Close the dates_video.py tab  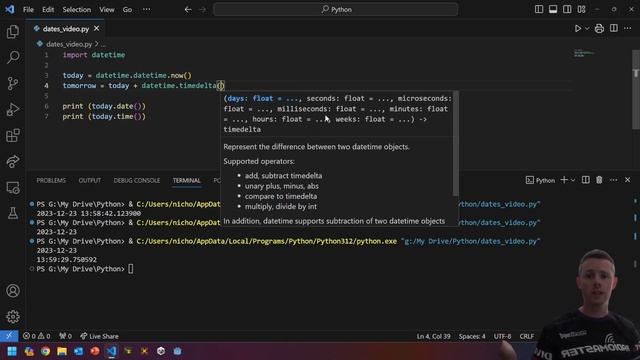click(96, 29)
